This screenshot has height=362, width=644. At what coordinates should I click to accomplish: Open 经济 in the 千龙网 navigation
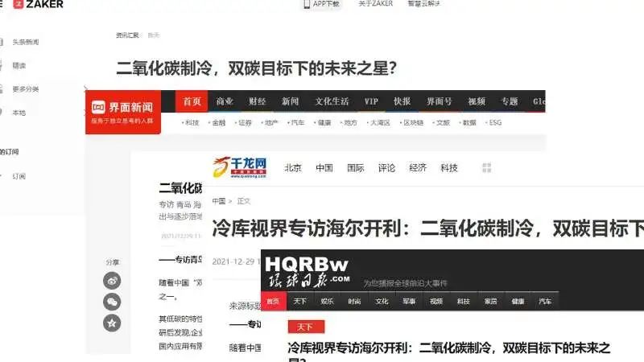[418, 168]
